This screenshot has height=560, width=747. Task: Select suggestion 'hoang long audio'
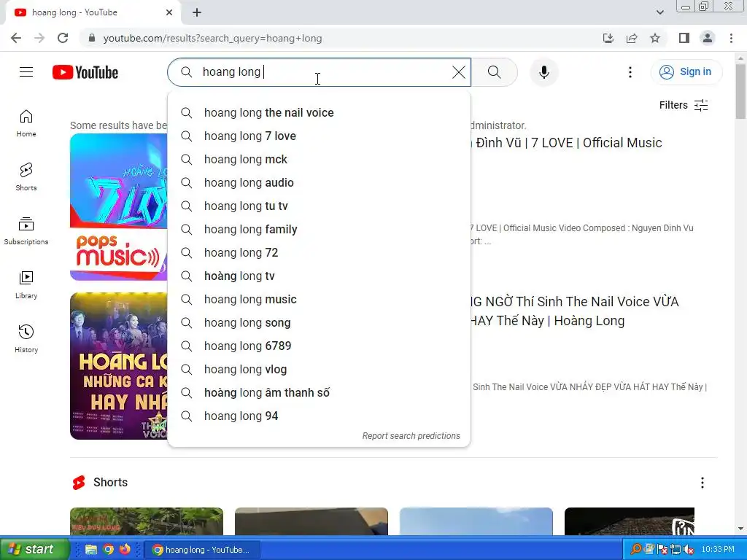(320, 183)
